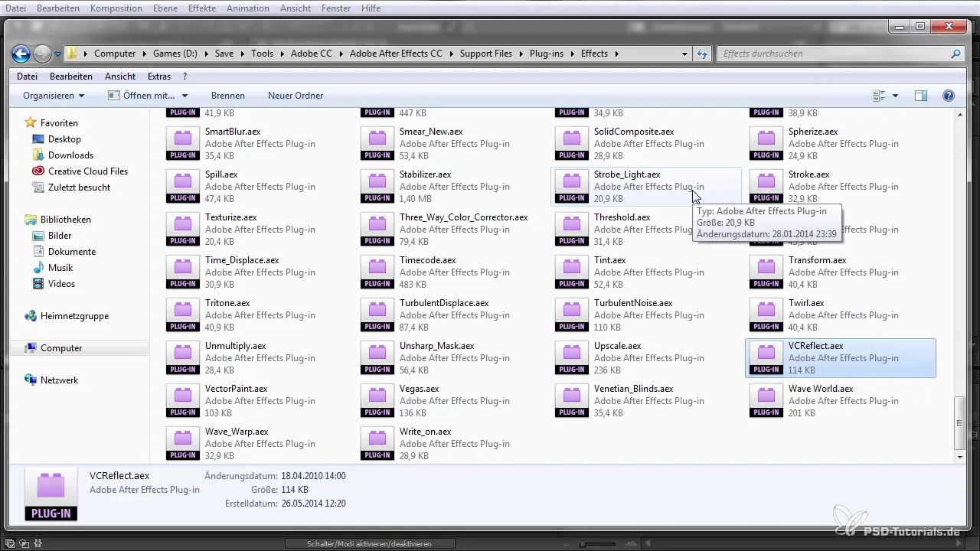
Task: Select the SolidComposite.aex plug-in icon
Action: click(571, 144)
